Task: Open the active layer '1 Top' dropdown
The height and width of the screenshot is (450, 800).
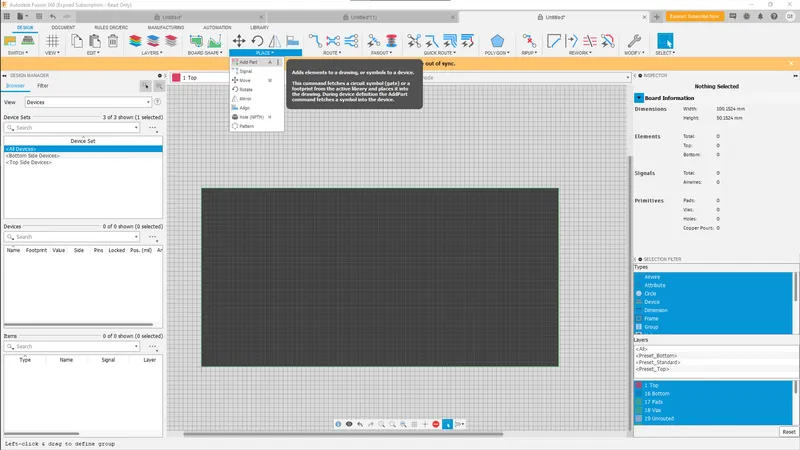Action: pyautogui.click(x=199, y=78)
